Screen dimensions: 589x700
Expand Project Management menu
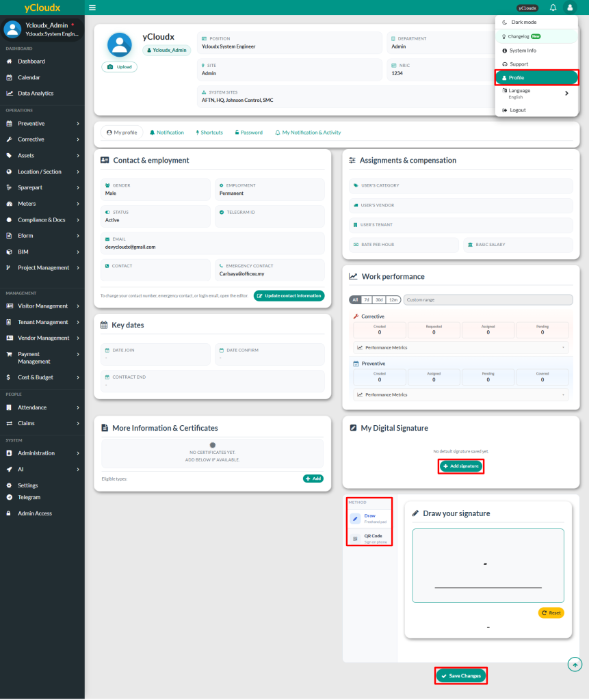pyautogui.click(x=42, y=268)
